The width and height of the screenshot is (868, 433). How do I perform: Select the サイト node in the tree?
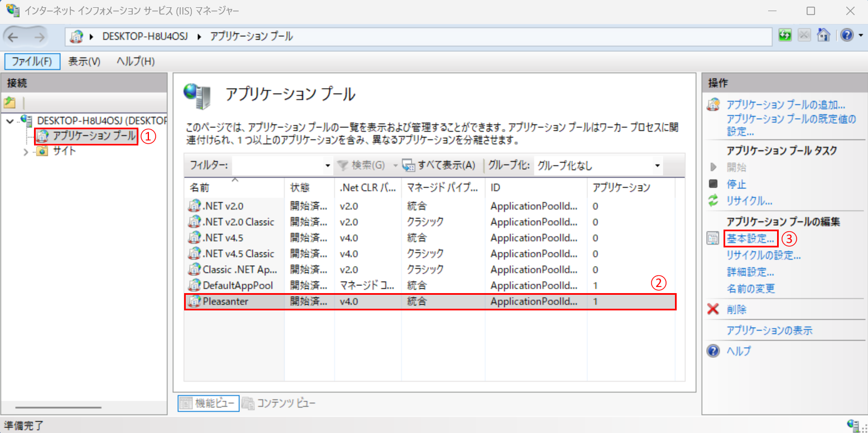65,151
